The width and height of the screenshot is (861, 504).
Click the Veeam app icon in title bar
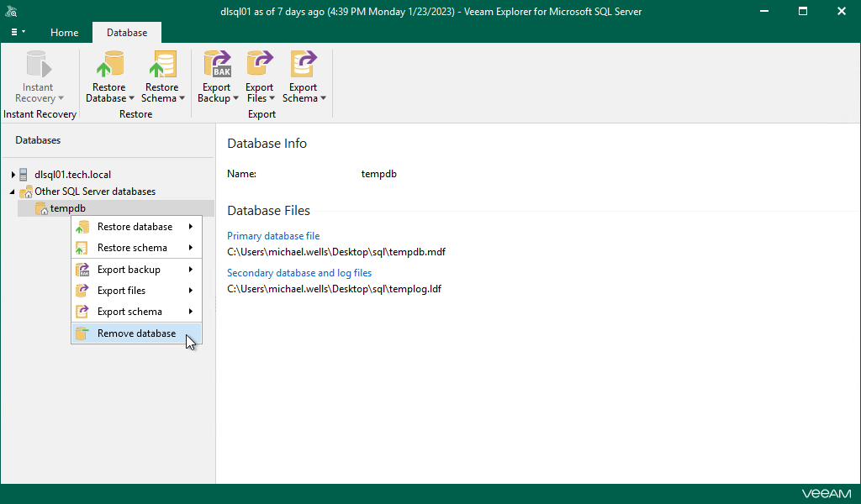coord(12,11)
